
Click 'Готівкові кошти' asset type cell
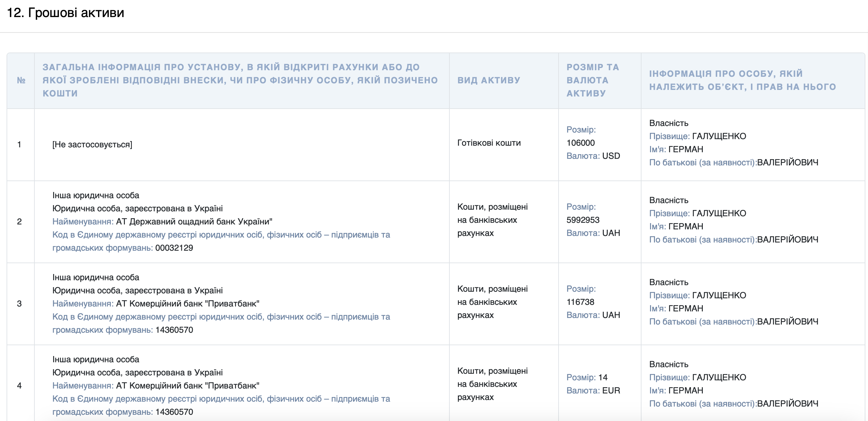point(489,143)
